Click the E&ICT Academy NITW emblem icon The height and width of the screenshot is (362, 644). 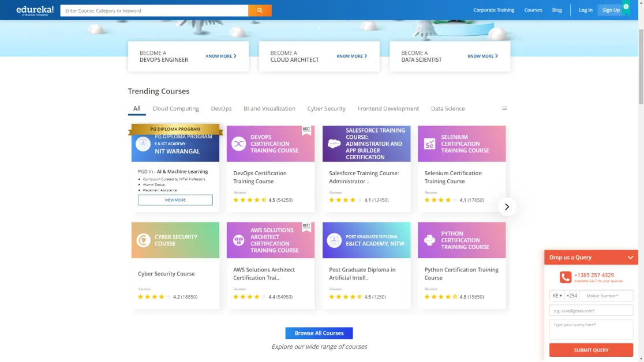[x=334, y=240]
